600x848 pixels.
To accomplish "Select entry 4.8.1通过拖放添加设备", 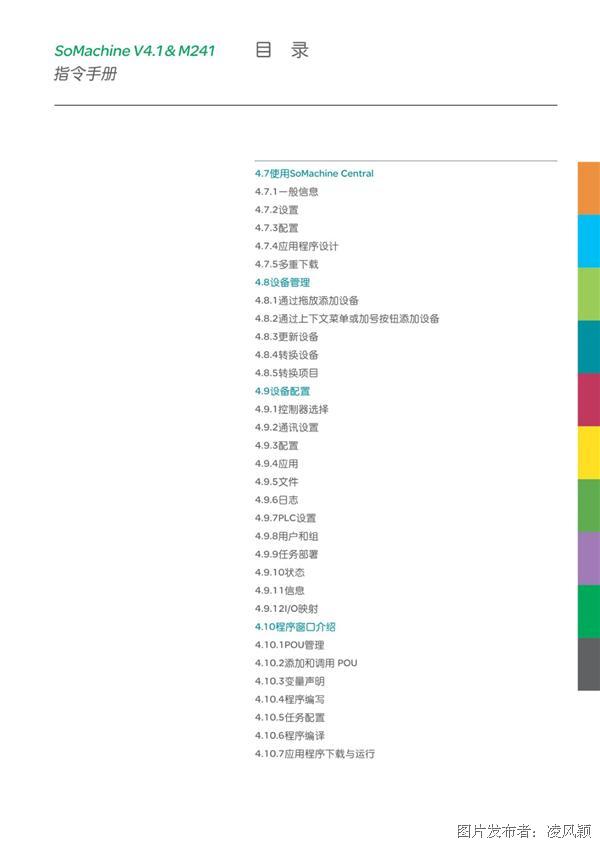I will (307, 300).
